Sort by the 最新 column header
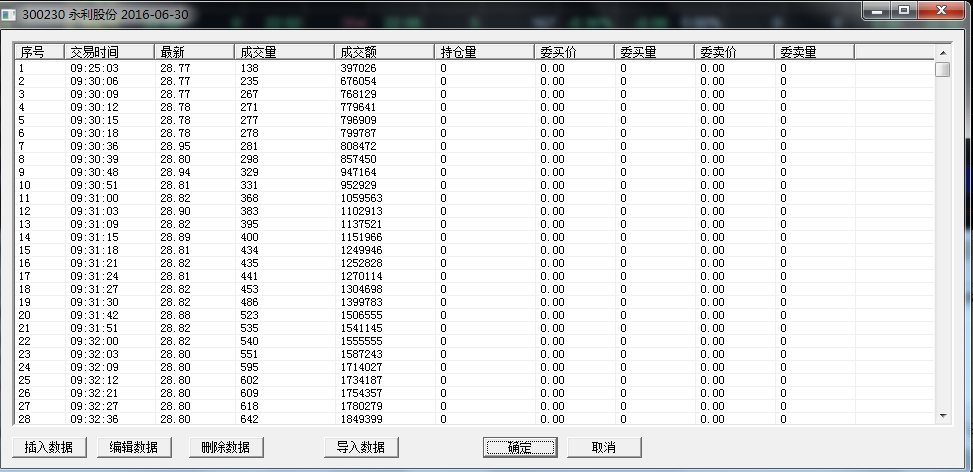The width and height of the screenshot is (973, 472). [x=194, y=52]
